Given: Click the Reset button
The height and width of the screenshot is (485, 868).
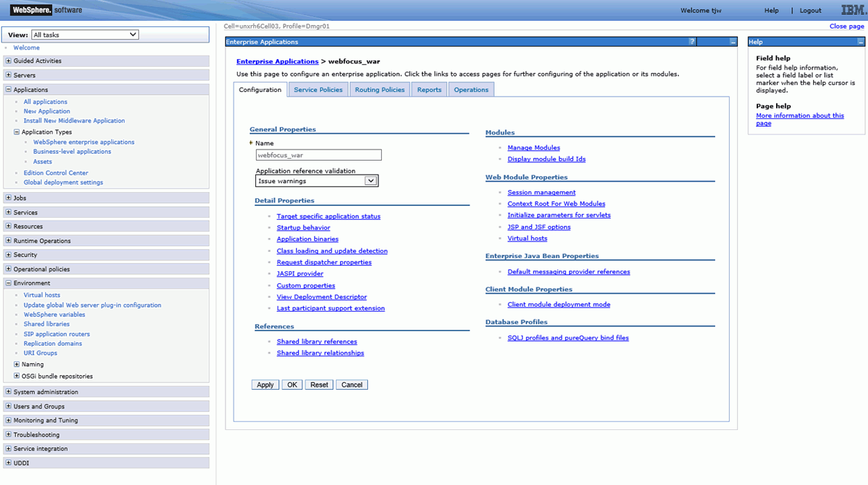Looking at the screenshot, I should pos(319,385).
